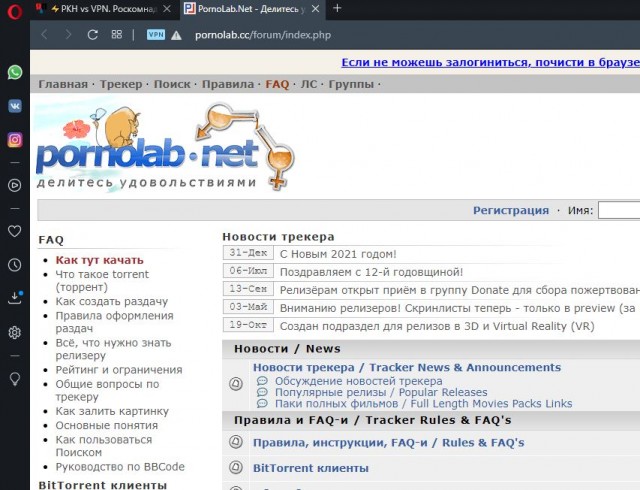Click the login help banner link
This screenshot has height=490, width=640.
coord(490,62)
